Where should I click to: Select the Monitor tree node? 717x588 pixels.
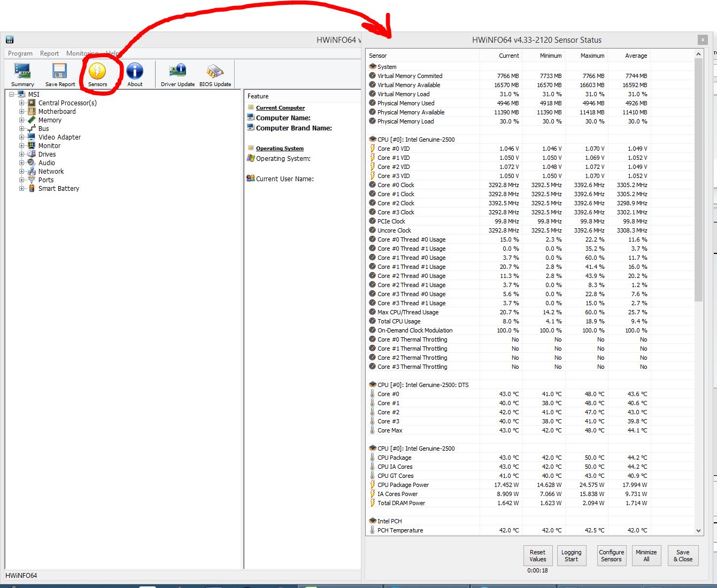pos(49,145)
